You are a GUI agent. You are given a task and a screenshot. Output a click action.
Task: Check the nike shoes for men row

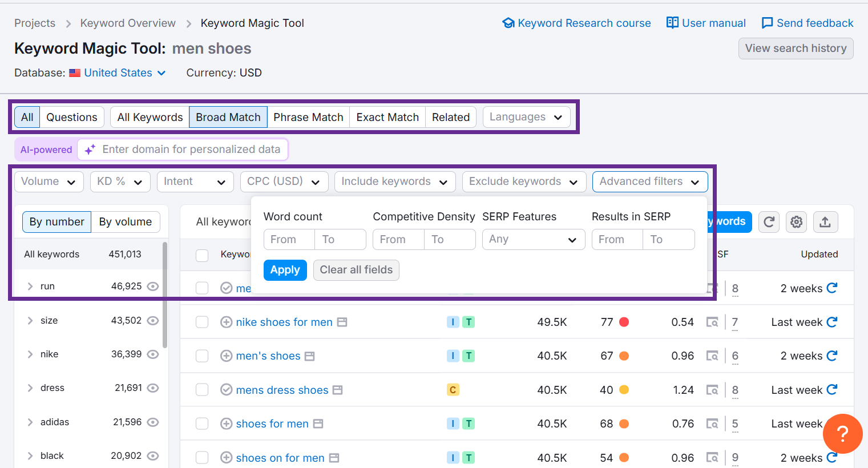point(202,322)
